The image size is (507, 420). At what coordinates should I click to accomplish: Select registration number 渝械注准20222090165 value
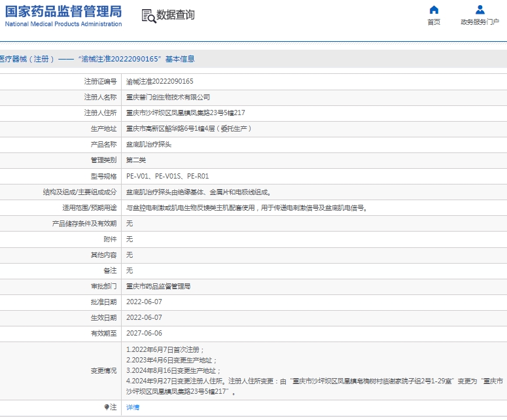pos(160,82)
